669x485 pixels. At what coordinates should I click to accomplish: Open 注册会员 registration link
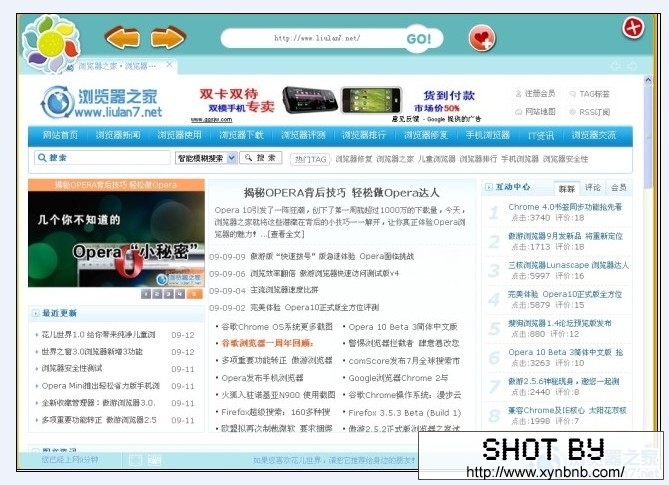[x=536, y=93]
